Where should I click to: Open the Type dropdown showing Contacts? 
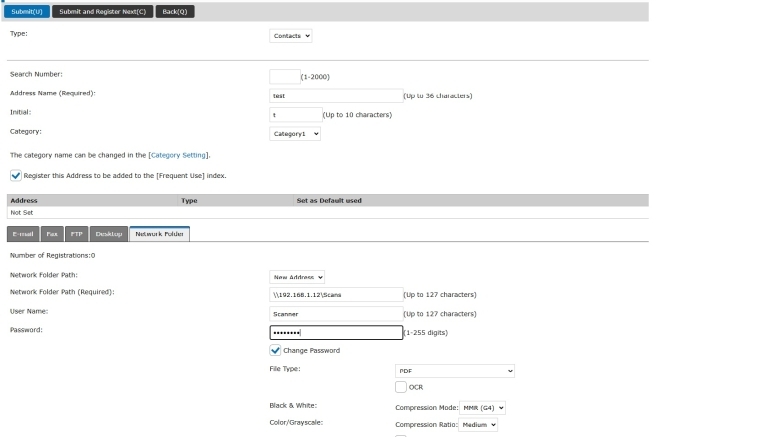pyautogui.click(x=292, y=35)
